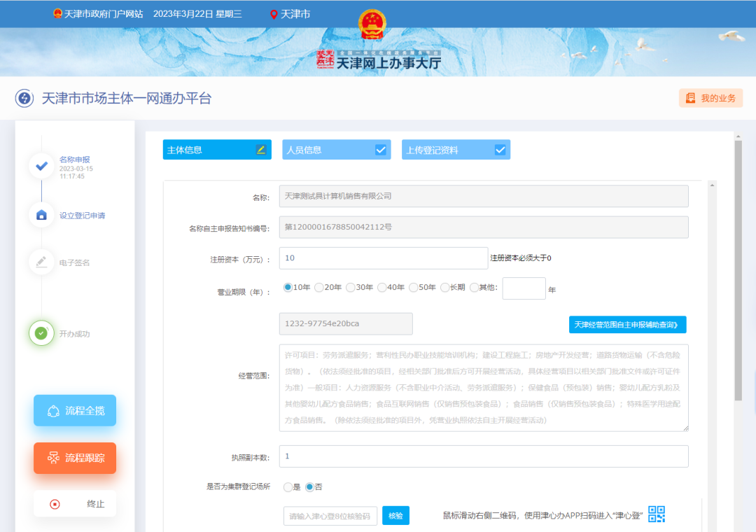Select the 40年 business term radio
Viewport: 756px width, 532px height.
click(x=382, y=288)
